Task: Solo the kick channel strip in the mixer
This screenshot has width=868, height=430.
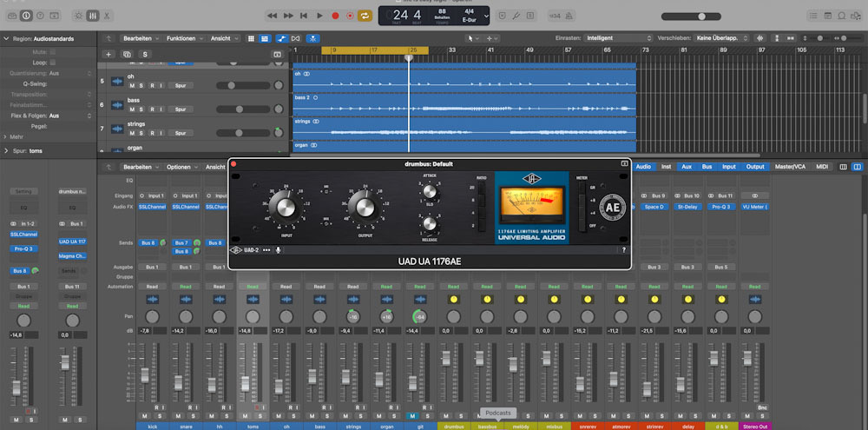Action: (x=160, y=416)
